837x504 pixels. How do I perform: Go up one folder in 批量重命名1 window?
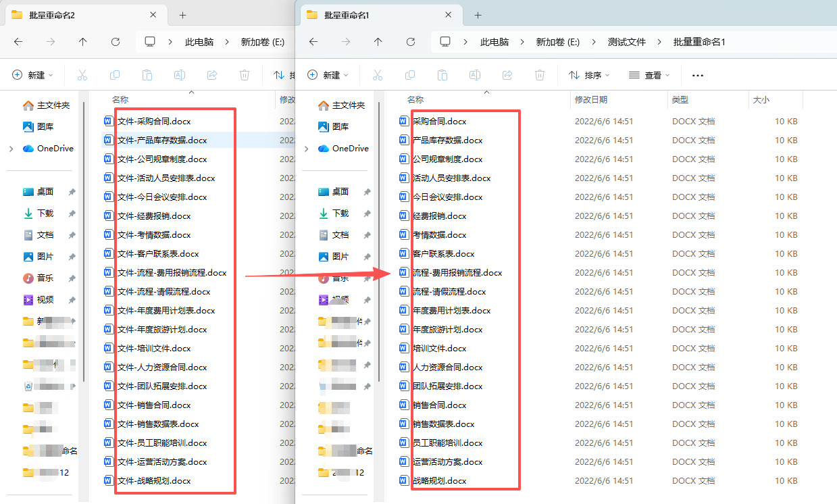tap(378, 42)
